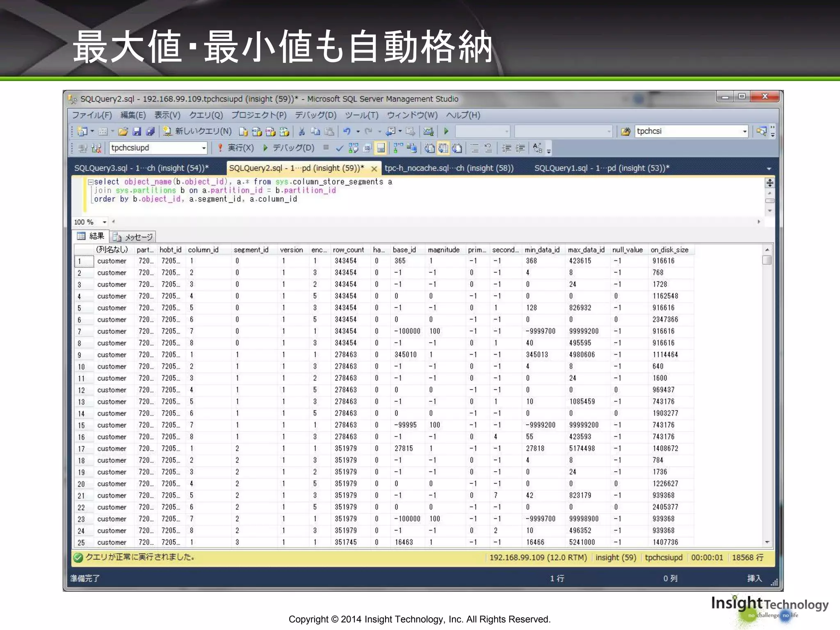Click the results grid vertical scrollbar thumb

click(x=767, y=260)
